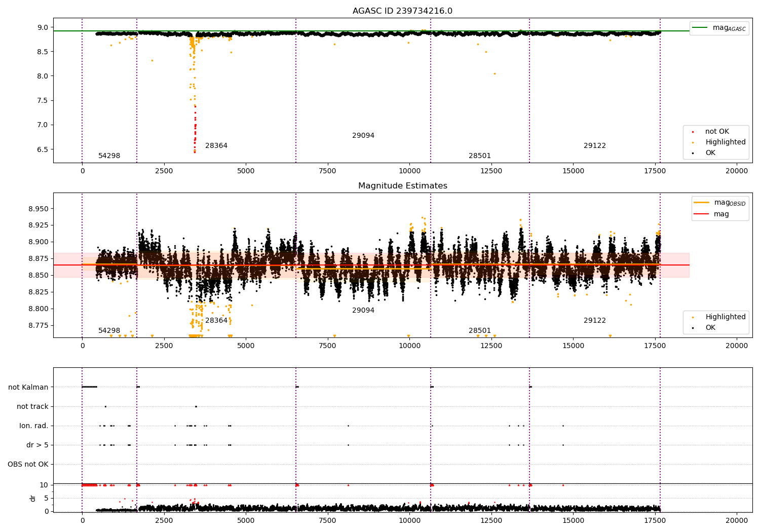The width and height of the screenshot is (760, 532).
Task: Click the green mag AGASC legend line
Action: (x=700, y=28)
